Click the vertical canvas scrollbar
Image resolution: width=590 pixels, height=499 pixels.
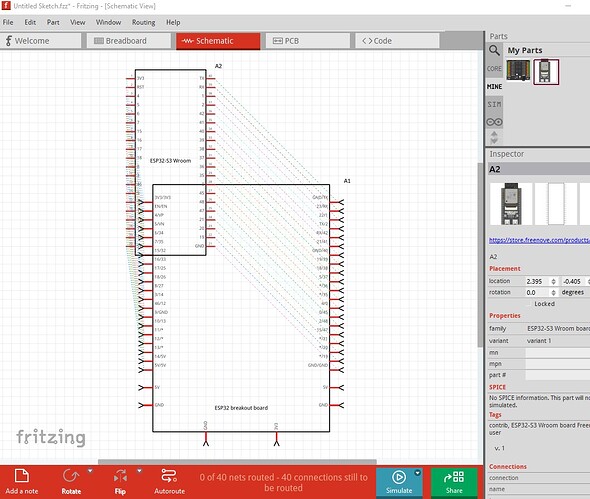[480, 255]
